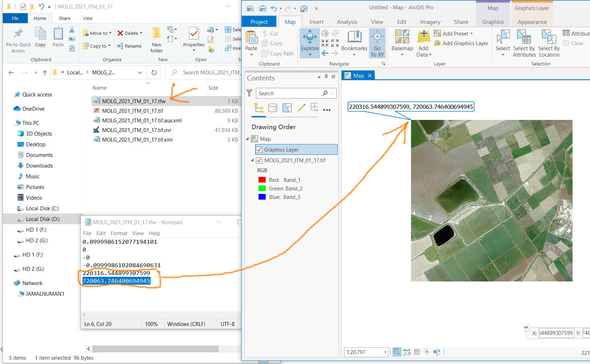Click New folder in Explorer ribbon

click(157, 40)
